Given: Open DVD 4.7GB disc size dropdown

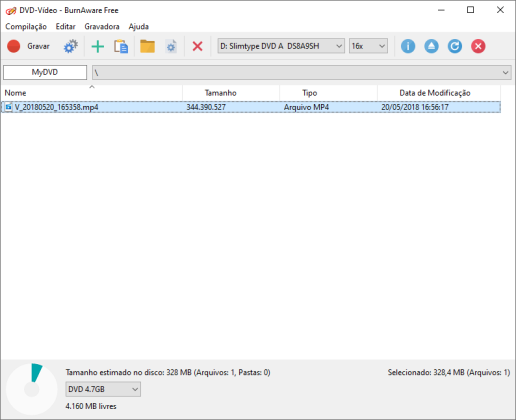Looking at the screenshot, I should 103,389.
